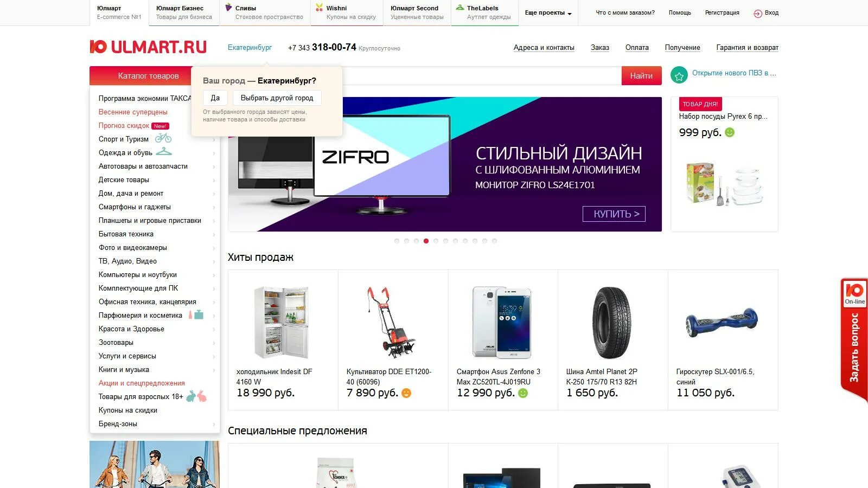This screenshot has height=488, width=868.
Task: Click the hanger icon beside Одежда и обувь
Action: [164, 152]
